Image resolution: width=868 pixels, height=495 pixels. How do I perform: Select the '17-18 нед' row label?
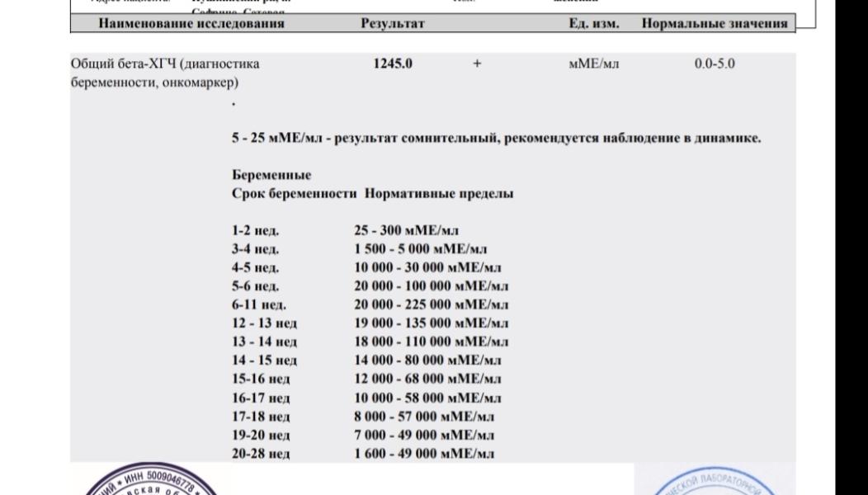[261, 417]
